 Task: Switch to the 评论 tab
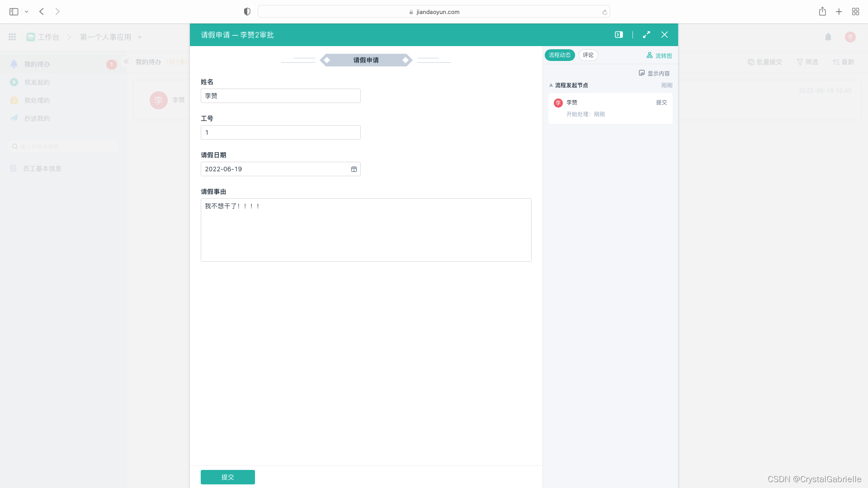(588, 55)
